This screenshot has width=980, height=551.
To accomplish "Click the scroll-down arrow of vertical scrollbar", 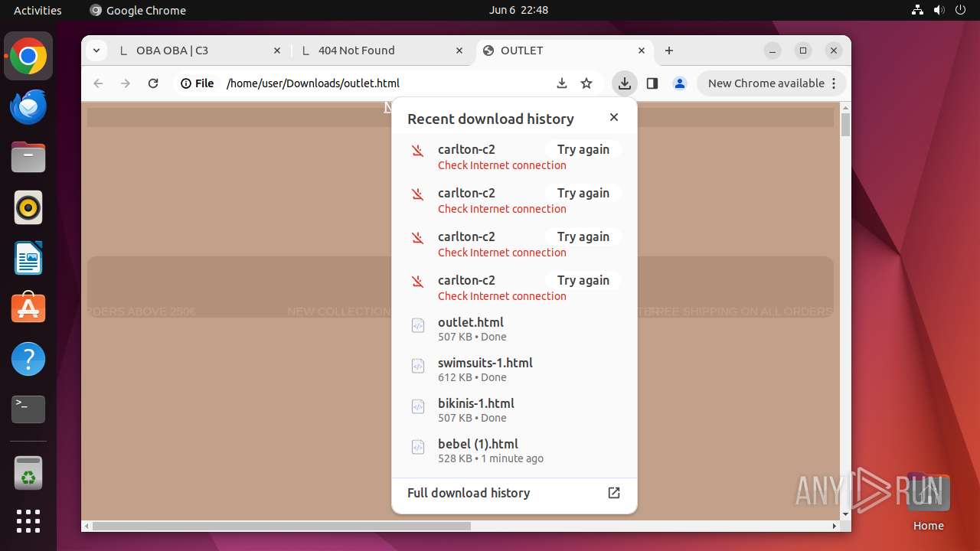I will (845, 514).
